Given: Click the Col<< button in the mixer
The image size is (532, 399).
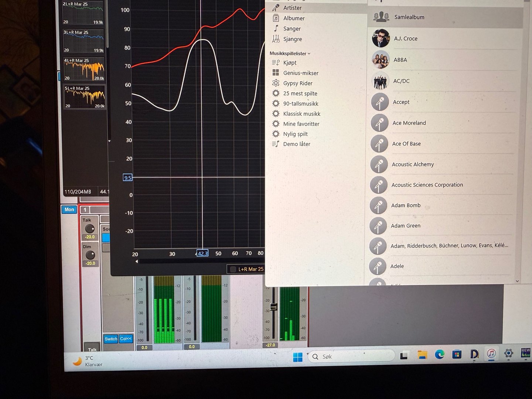Looking at the screenshot, I should point(126,338).
